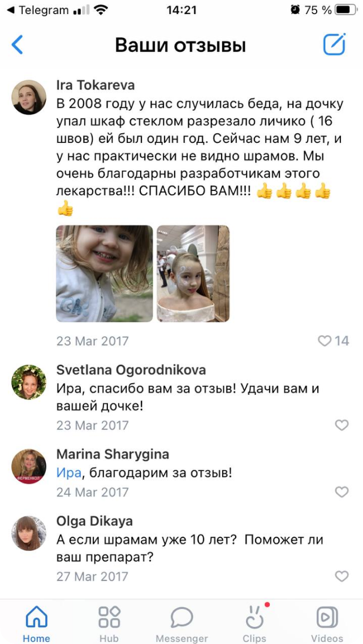
Task: Open the compose new review icon
Action: 334,45
